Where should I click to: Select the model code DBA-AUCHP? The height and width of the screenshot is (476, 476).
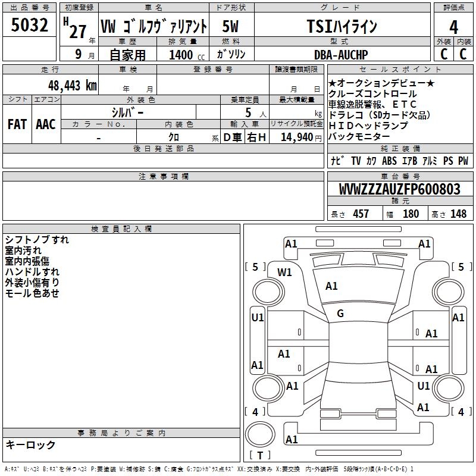(341, 55)
